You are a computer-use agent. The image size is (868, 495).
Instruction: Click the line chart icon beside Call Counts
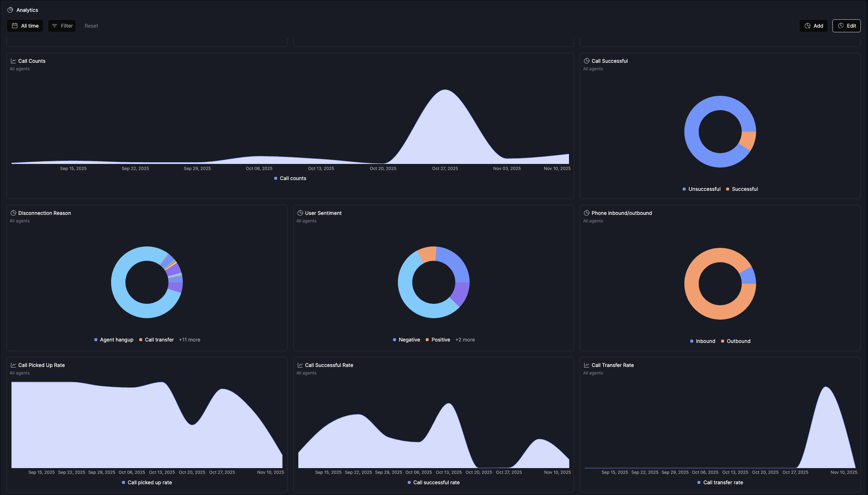coord(13,61)
